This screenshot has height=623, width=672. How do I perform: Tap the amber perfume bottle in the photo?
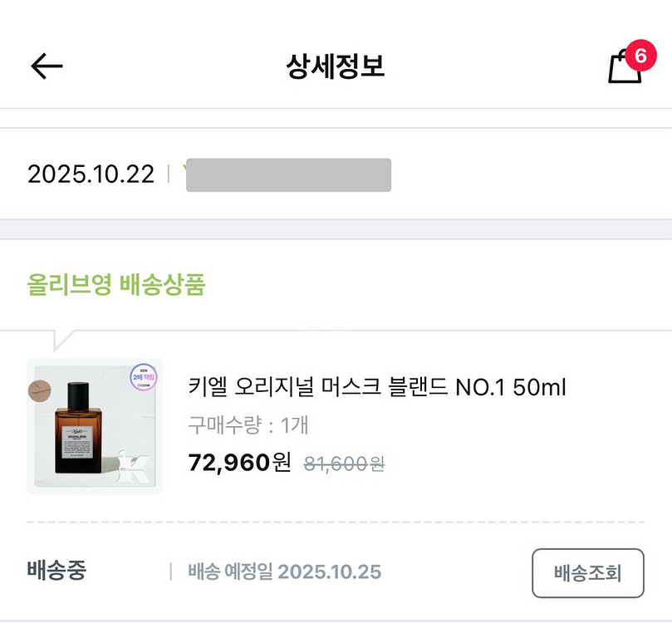[79, 432]
